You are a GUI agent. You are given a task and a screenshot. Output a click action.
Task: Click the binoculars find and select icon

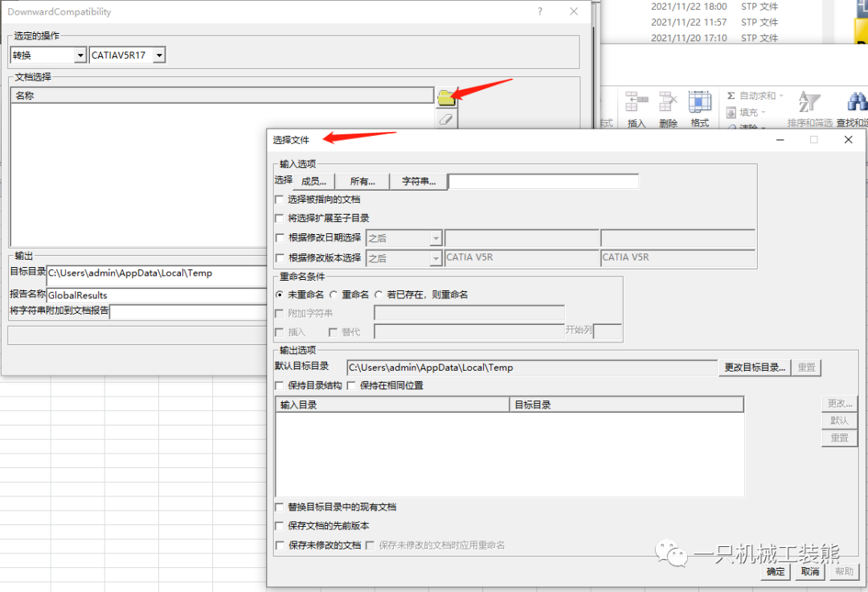point(857,102)
